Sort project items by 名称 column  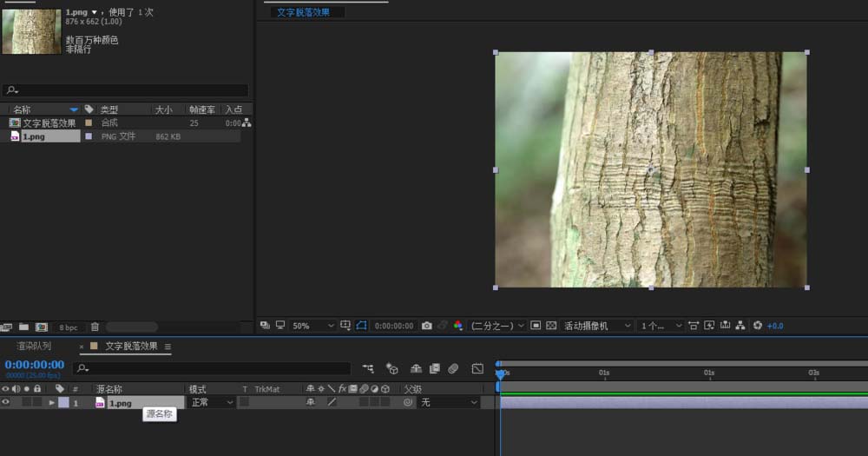click(x=23, y=109)
